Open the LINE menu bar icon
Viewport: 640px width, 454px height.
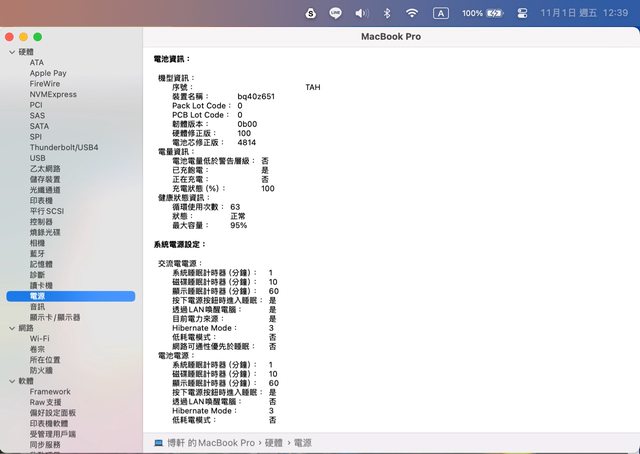click(x=335, y=13)
